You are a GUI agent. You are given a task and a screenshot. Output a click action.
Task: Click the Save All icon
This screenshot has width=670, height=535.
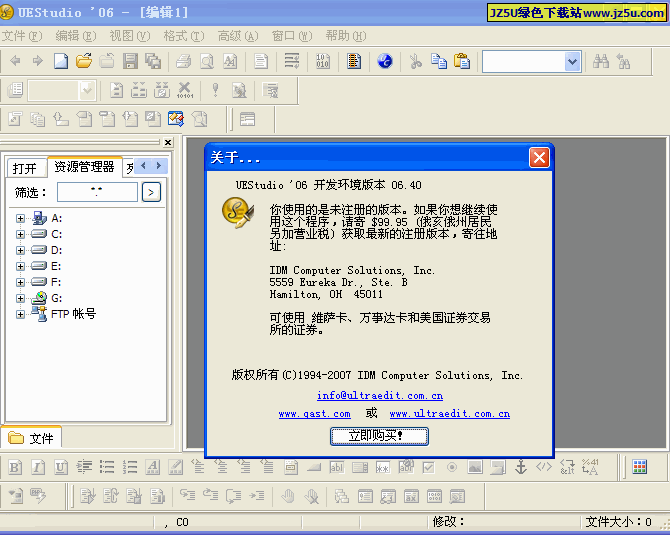(153, 61)
